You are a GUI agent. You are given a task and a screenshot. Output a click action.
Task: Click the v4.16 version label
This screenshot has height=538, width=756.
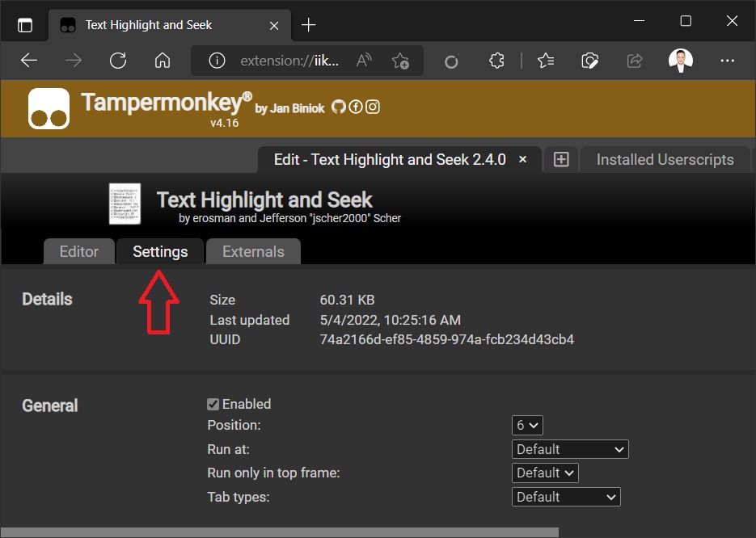click(x=224, y=123)
